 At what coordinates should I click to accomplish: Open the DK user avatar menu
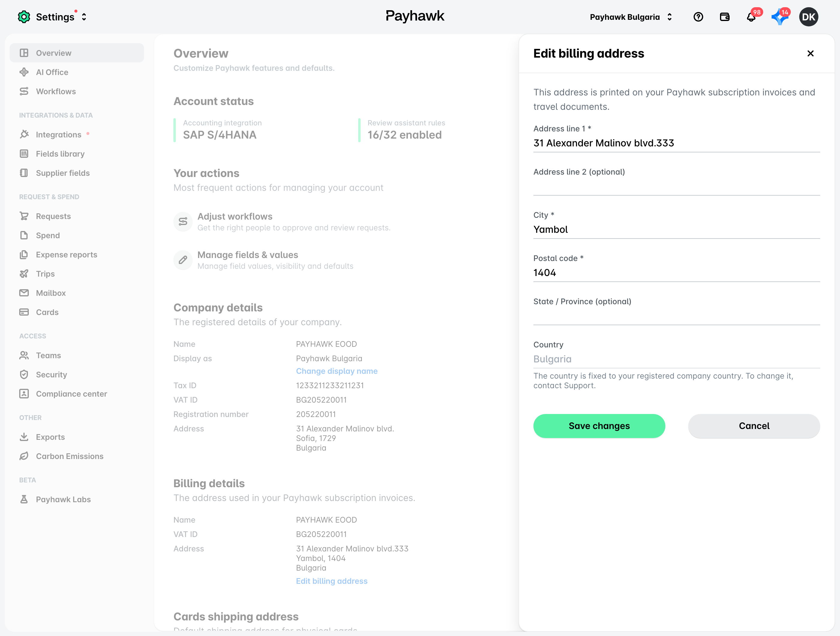click(808, 17)
